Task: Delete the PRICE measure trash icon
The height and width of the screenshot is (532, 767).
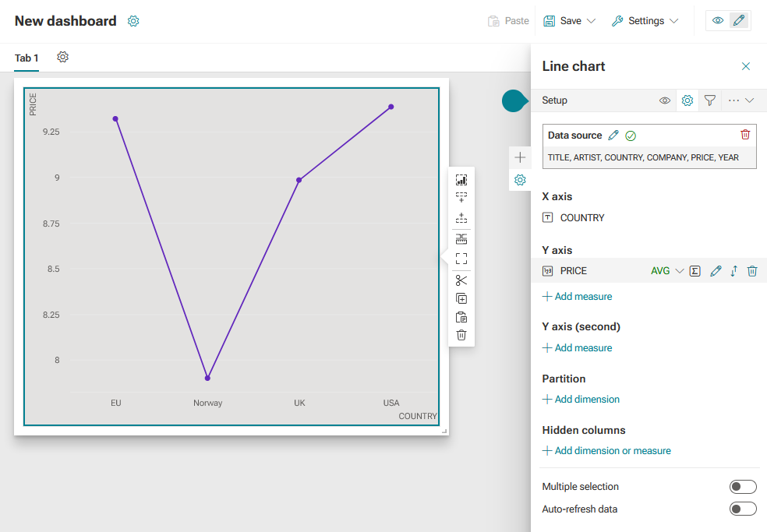Action: click(752, 271)
